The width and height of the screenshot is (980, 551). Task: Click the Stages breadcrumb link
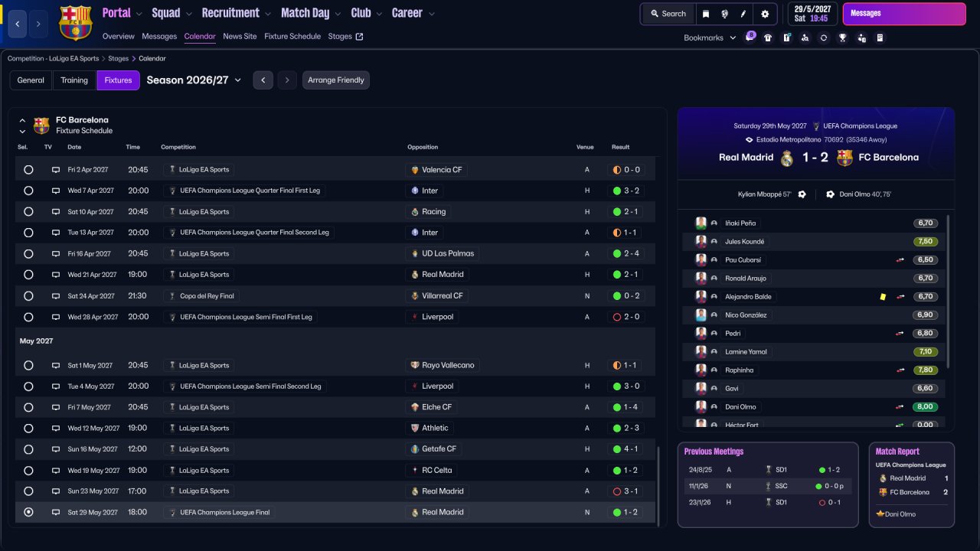click(x=118, y=59)
